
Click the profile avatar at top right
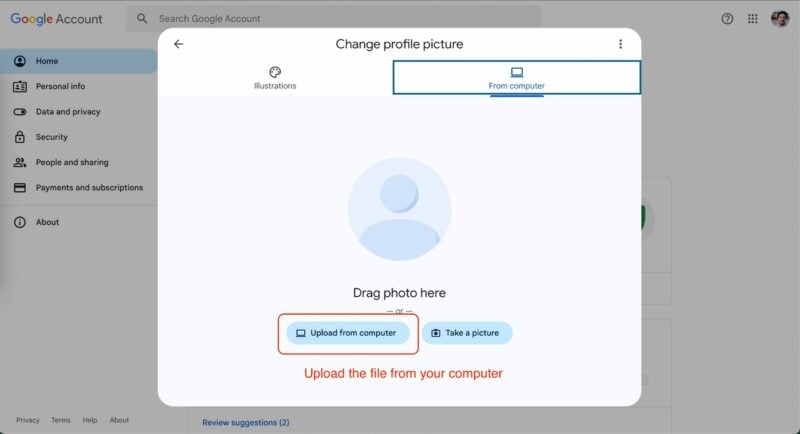point(780,19)
